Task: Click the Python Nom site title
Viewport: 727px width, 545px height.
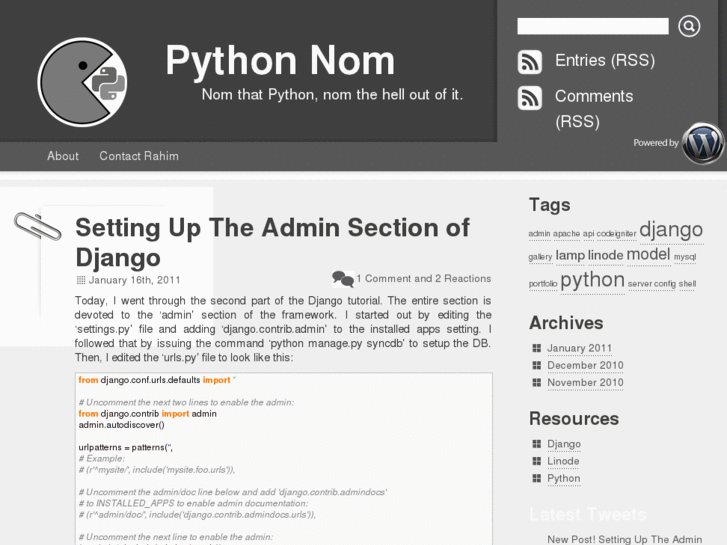Action: coord(280,60)
